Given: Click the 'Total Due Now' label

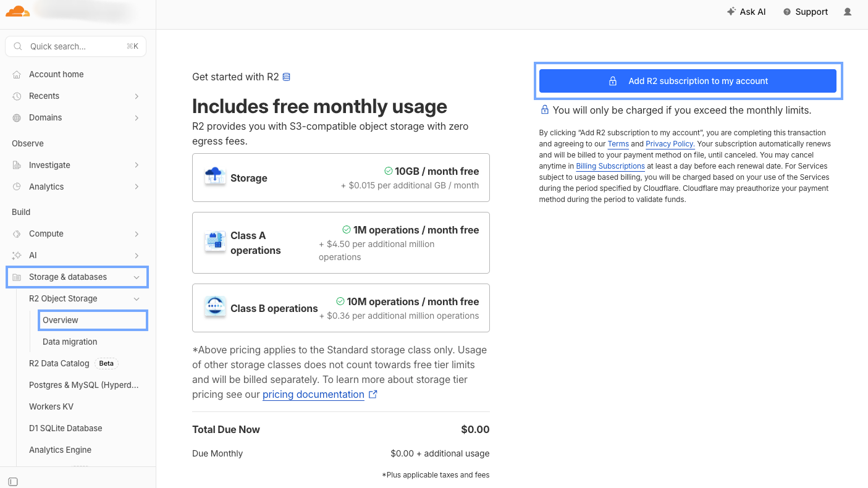Looking at the screenshot, I should tap(226, 429).
